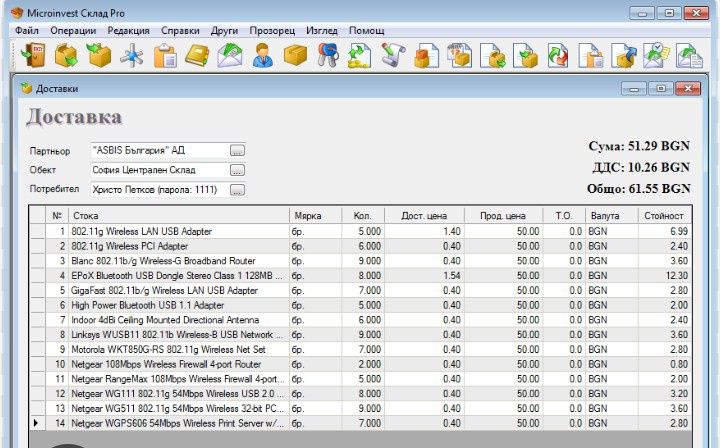Screen dimensions: 720x448
Task: Click the person in suit toolbar icon
Action: point(263,56)
